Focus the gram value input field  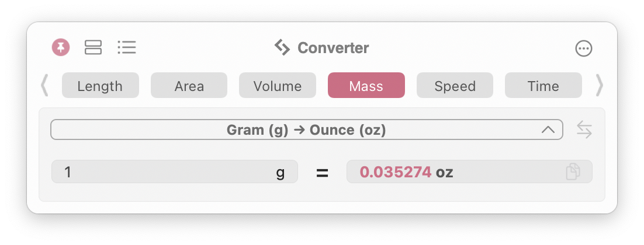pos(175,171)
